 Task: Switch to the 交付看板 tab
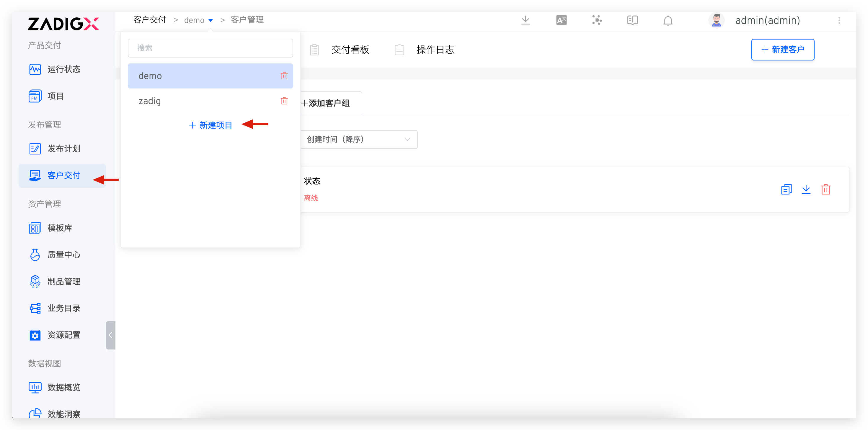click(350, 50)
